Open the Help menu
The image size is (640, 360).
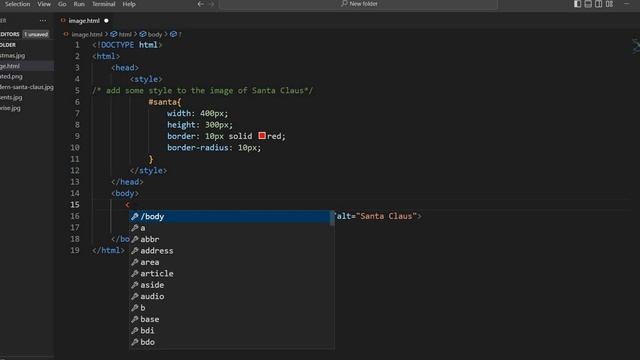129,4
